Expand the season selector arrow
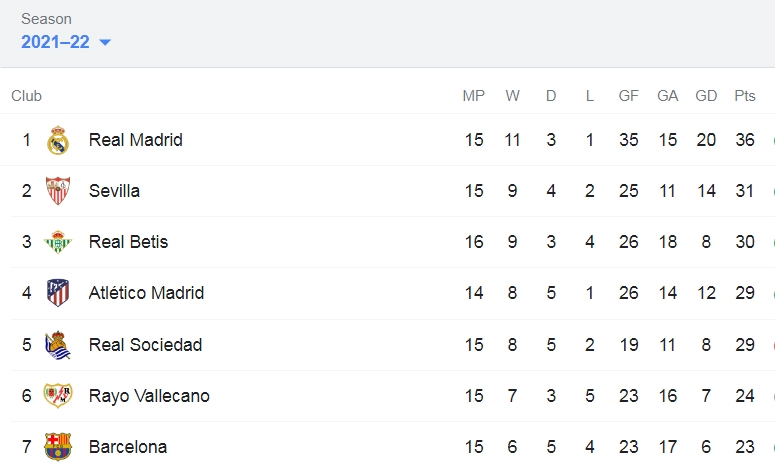The height and width of the screenshot is (468, 775). 105,43
